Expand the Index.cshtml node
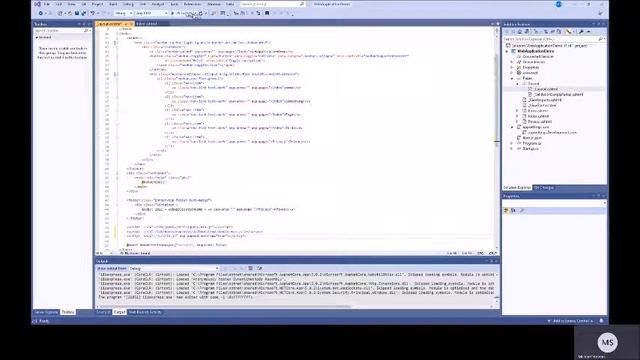640x360 pixels. (517, 116)
